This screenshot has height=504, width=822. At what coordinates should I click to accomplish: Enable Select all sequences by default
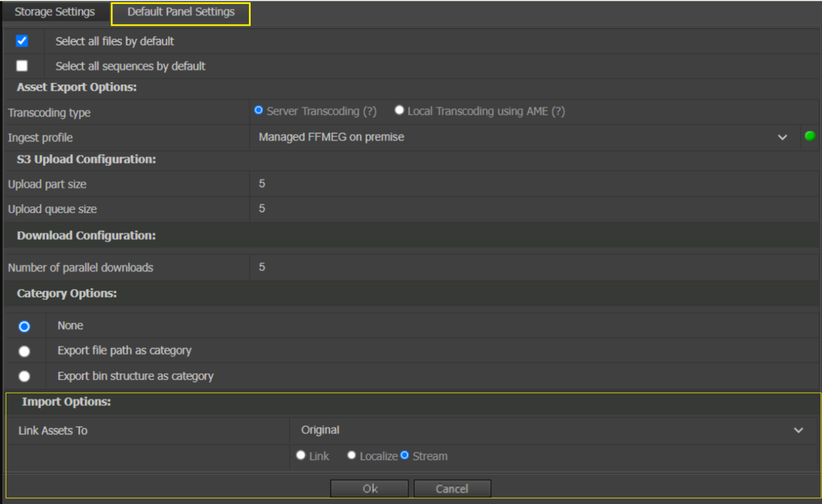pos(22,65)
